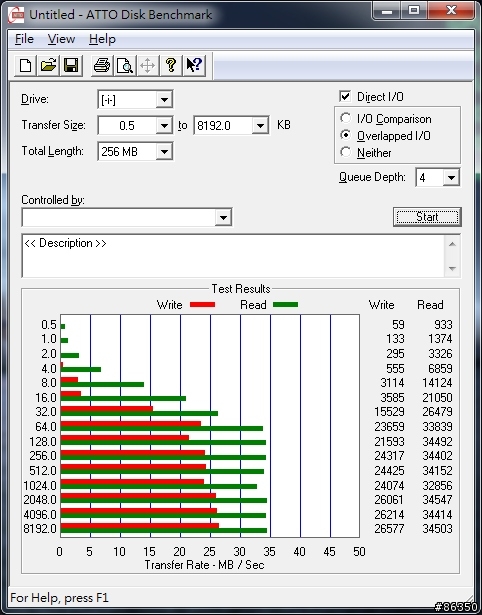Save results with the floppy disk icon

(71, 65)
